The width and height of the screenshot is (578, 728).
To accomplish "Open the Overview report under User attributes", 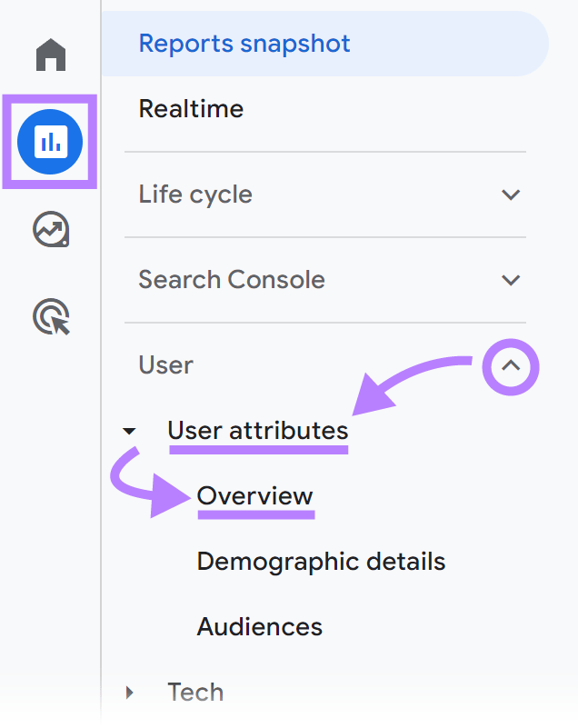I will click(255, 496).
